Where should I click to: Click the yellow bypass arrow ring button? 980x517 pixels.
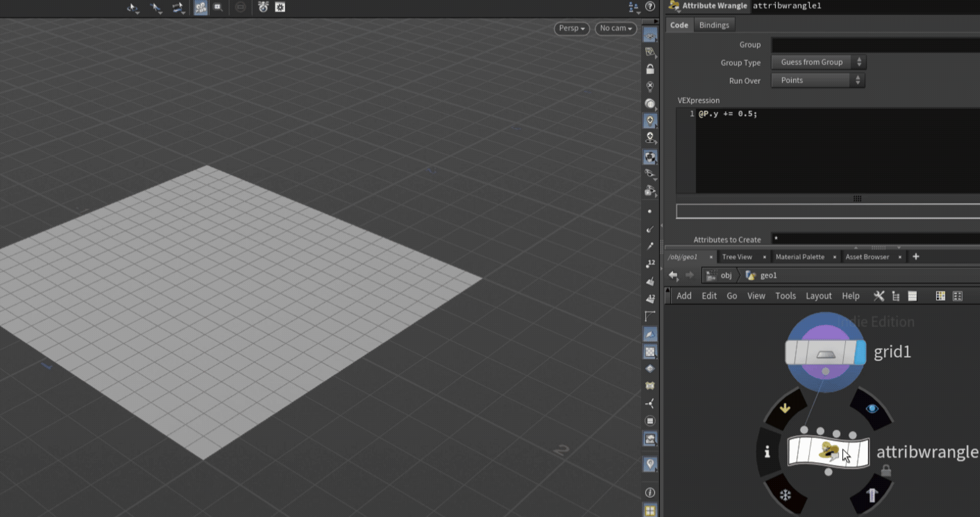click(x=785, y=408)
